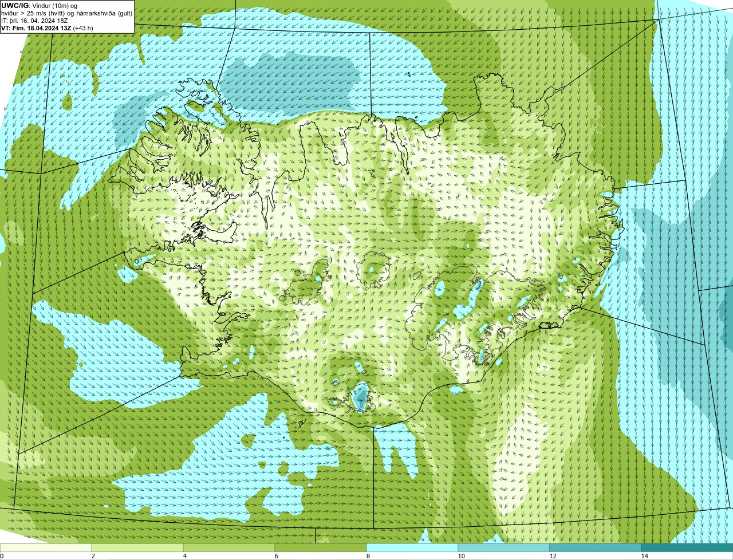Viewport: 733px width, 560px height.
Task: Click the 10–12 m/s aqua legend swatch
Action: (504, 547)
